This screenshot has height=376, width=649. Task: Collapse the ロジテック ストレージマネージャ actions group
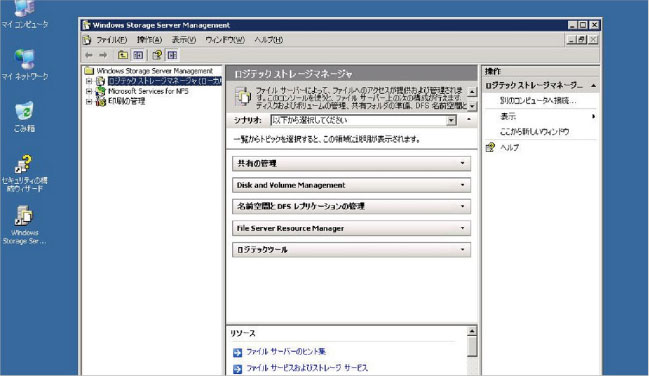click(x=594, y=86)
